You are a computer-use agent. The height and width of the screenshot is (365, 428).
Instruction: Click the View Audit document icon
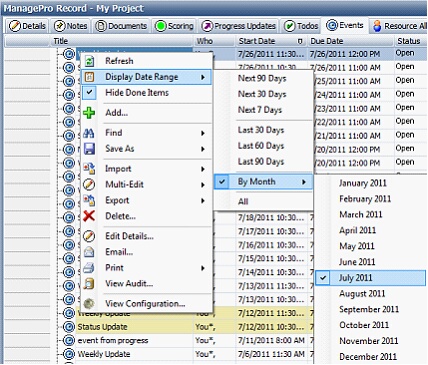coord(89,284)
